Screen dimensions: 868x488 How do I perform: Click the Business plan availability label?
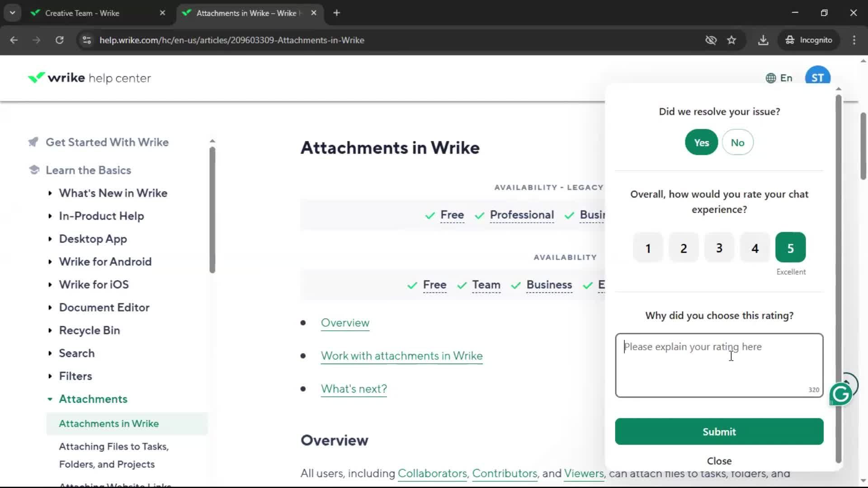click(x=549, y=285)
